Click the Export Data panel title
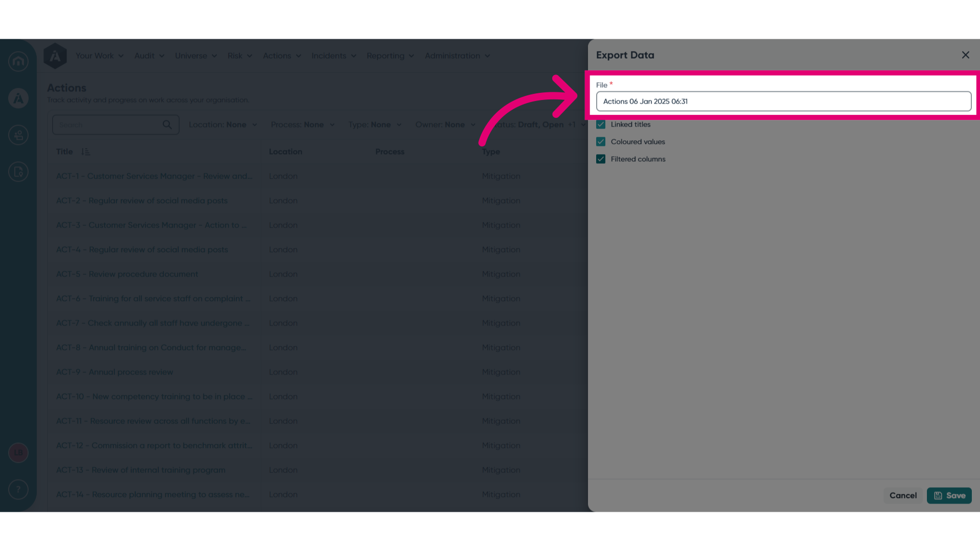The image size is (980, 551). [625, 55]
